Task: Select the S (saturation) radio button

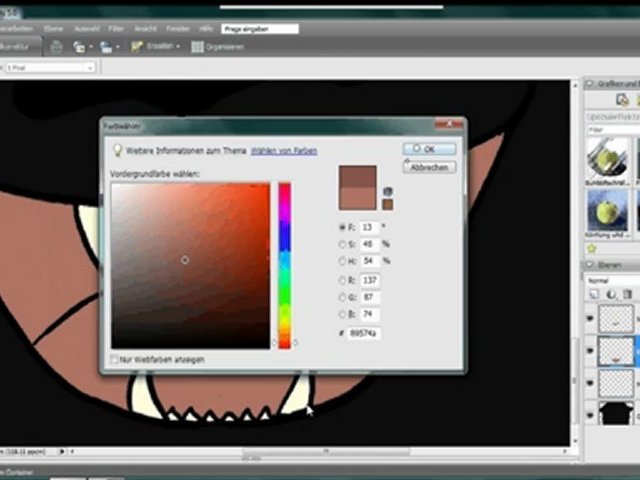Action: (x=344, y=244)
